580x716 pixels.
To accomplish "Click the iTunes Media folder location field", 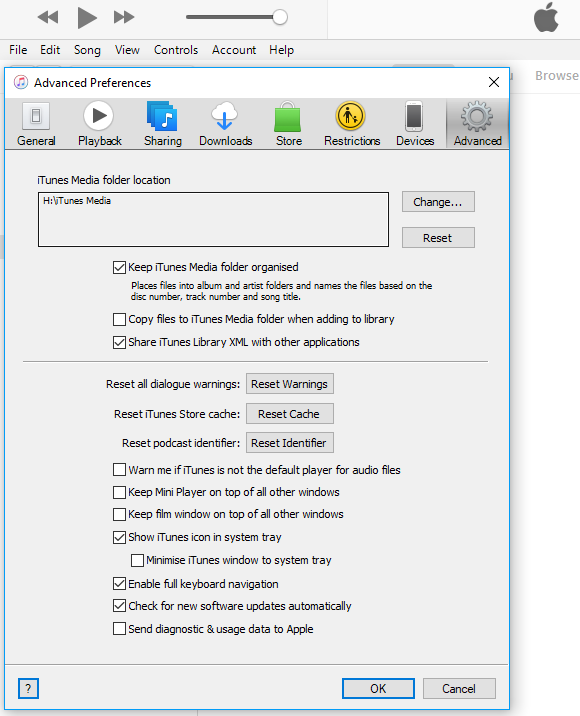I will click(x=213, y=220).
